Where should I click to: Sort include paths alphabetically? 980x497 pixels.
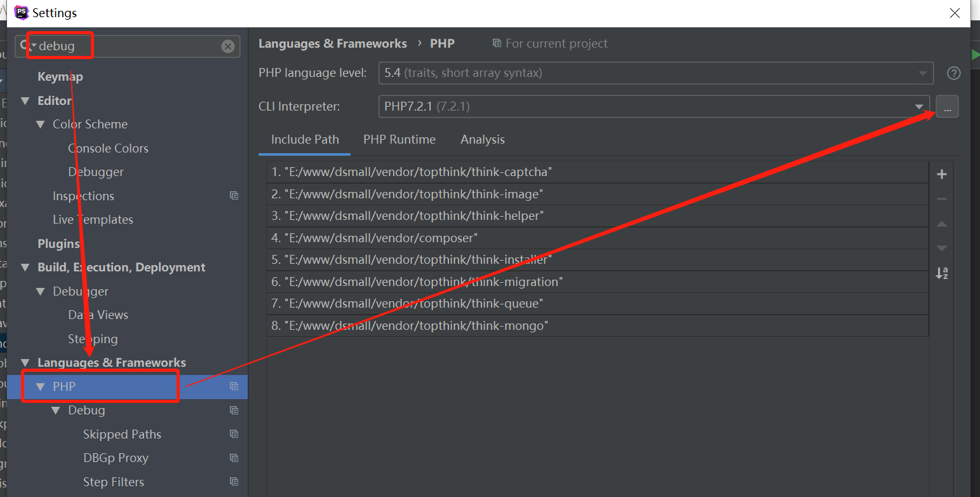942,273
